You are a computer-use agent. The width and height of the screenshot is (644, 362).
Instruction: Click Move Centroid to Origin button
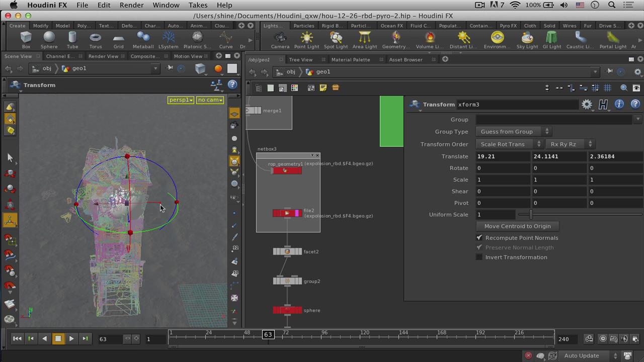pyautogui.click(x=517, y=226)
